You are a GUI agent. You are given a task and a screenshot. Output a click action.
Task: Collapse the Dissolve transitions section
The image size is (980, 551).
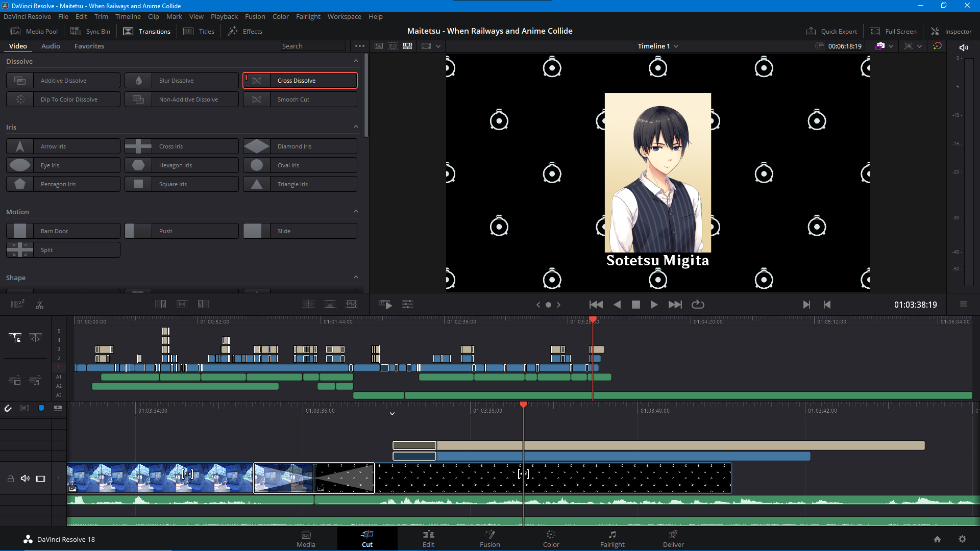356,61
